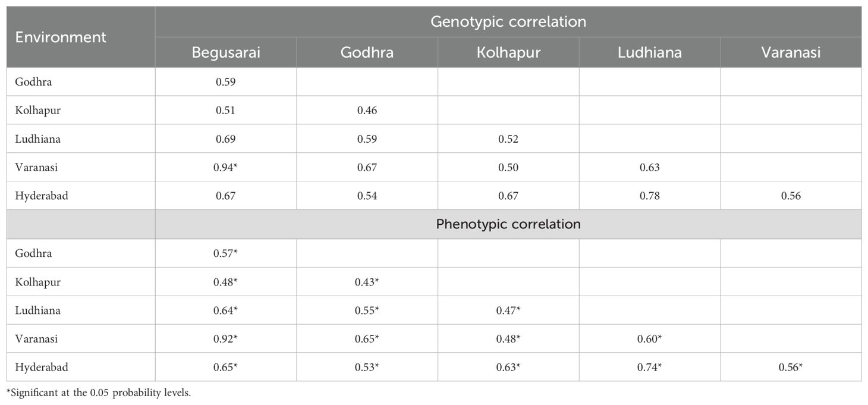Select the 0.60* cell in Varanasi row

[x=649, y=339]
